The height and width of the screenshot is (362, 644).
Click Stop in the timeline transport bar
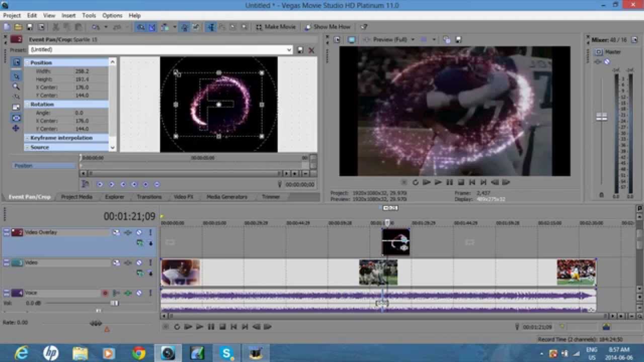click(x=222, y=327)
